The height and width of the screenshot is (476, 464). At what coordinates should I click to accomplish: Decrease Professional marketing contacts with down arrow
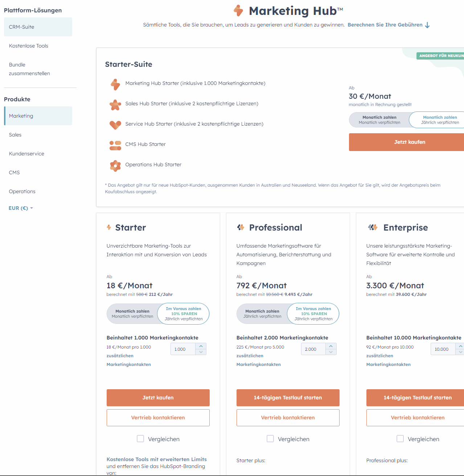pyautogui.click(x=331, y=352)
